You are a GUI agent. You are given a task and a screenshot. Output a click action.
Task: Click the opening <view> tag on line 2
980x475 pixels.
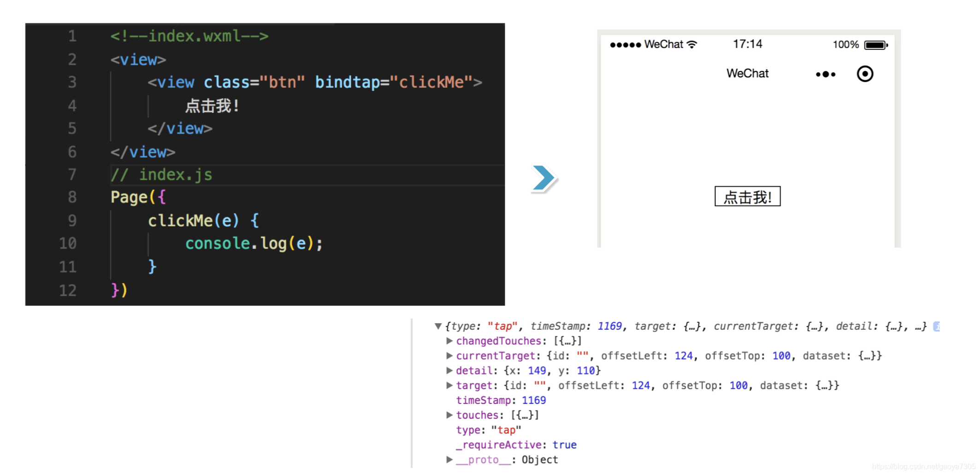[138, 59]
